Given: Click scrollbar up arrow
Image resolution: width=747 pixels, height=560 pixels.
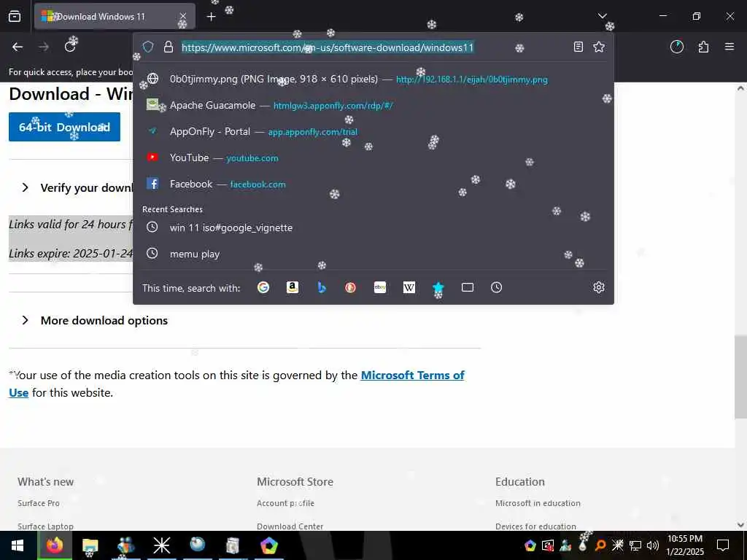Looking at the screenshot, I should coord(740,88).
